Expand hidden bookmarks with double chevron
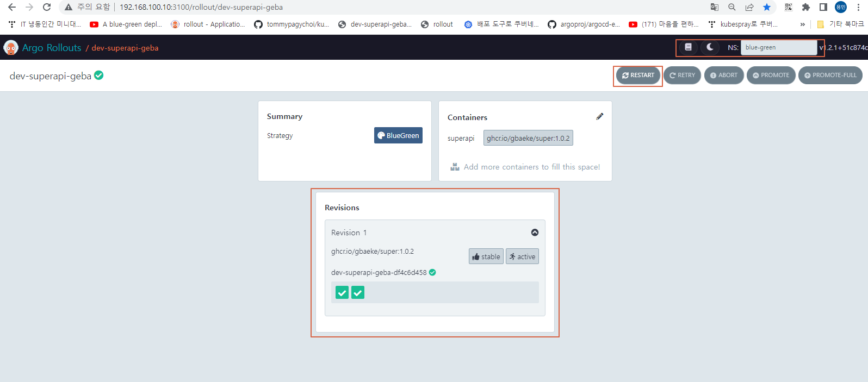This screenshot has height=382, width=868. point(802,24)
